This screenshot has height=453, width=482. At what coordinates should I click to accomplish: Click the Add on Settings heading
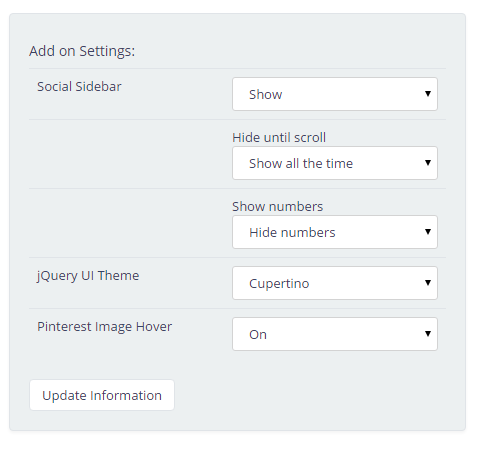coord(82,51)
